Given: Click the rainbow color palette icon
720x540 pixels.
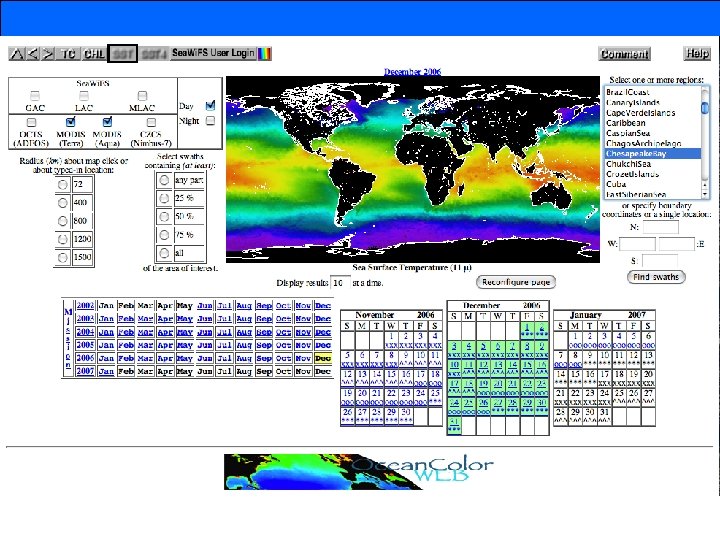Looking at the screenshot, I should click(264, 54).
